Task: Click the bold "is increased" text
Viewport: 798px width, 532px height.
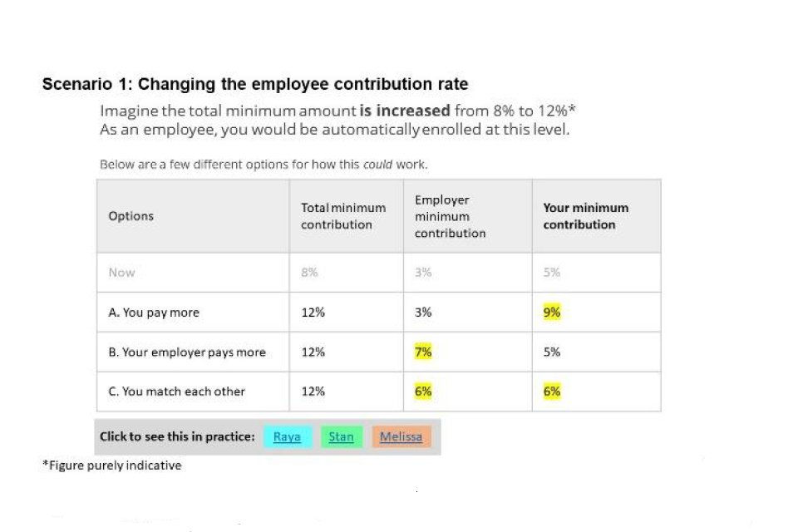Action: tap(405, 111)
